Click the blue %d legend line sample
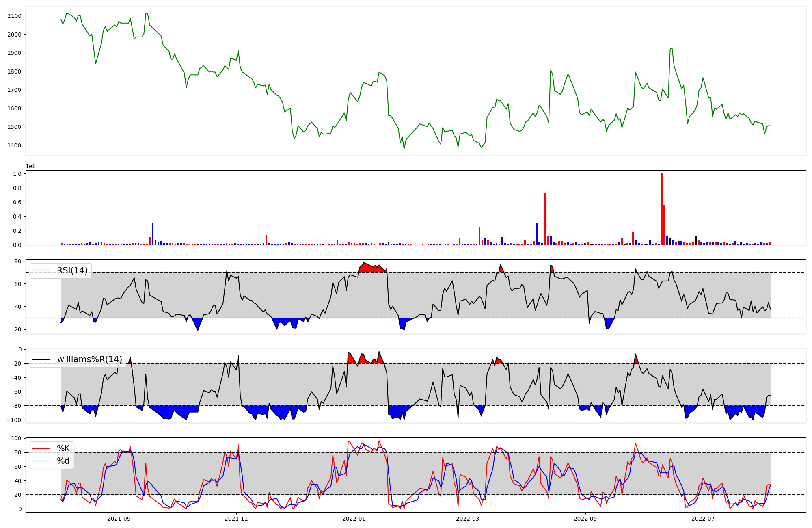Image resolution: width=812 pixels, height=528 pixels. [41, 461]
